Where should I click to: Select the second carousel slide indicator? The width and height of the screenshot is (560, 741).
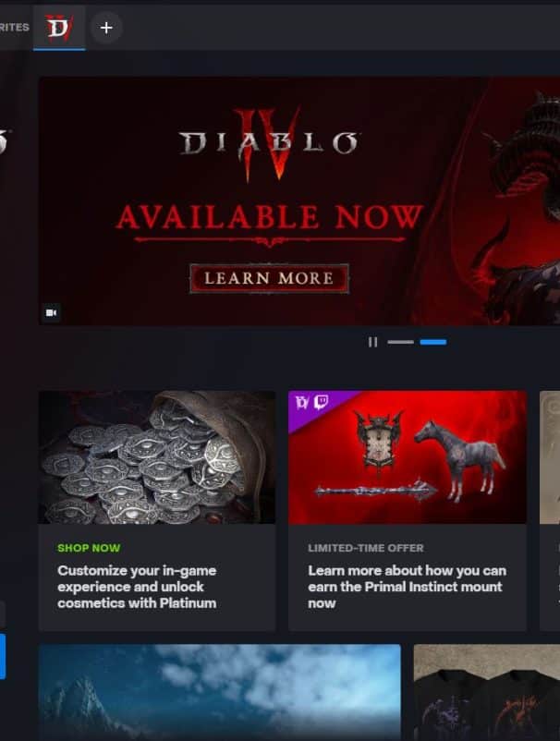click(x=433, y=342)
